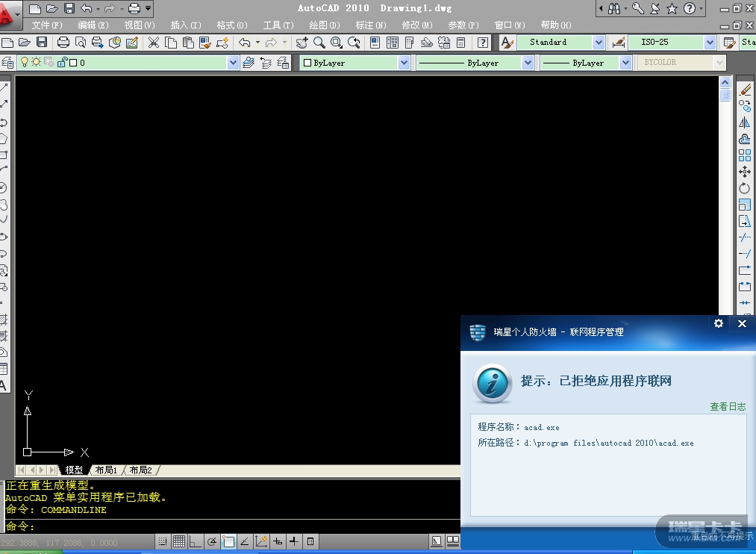756x554 pixels.
Task: Open the undo history dropdown arrow in standard toolbar
Action: click(x=257, y=43)
